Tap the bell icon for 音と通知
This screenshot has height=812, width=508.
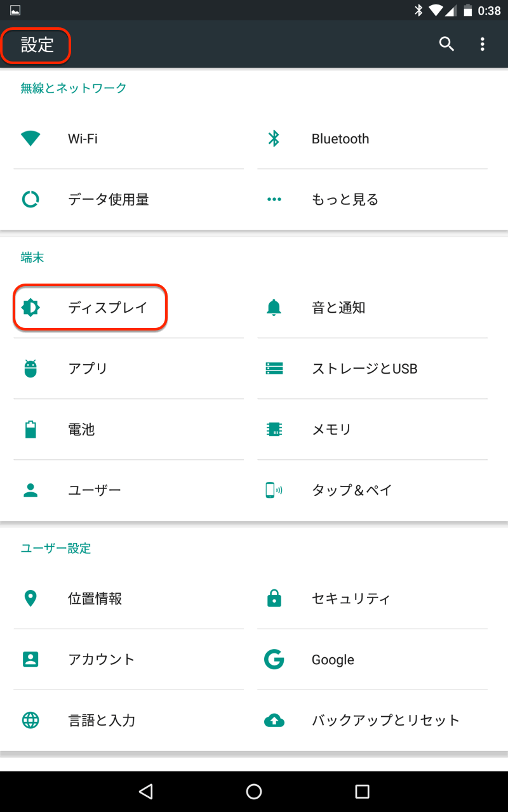(274, 308)
